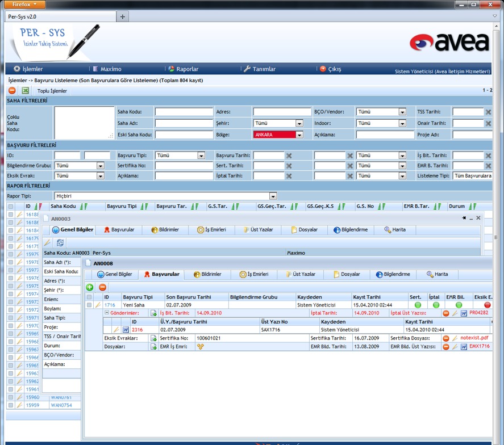Click the edit pencil in the AN0003 window toolbar
This screenshot has height=445, width=504.
(x=47, y=242)
